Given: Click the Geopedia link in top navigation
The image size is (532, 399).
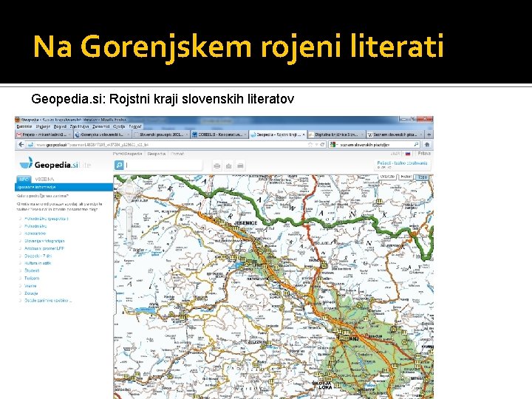Looking at the screenshot, I should click(157, 154).
